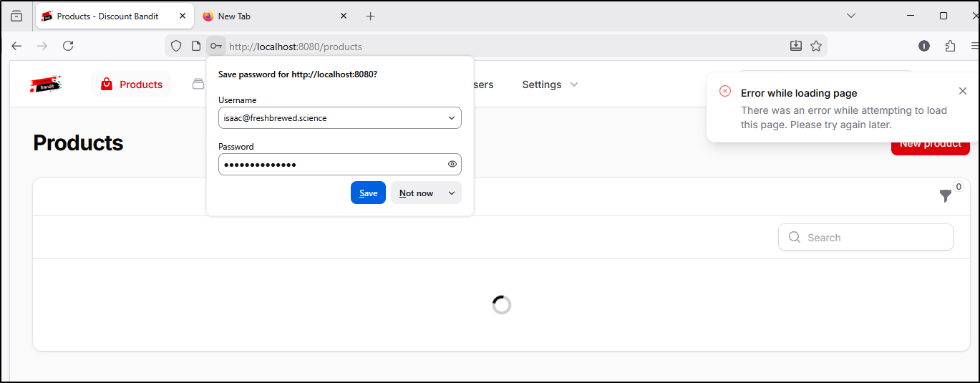Viewport: 980px width, 383px height.
Task: Toggle password visibility eye icon
Action: pos(452,164)
